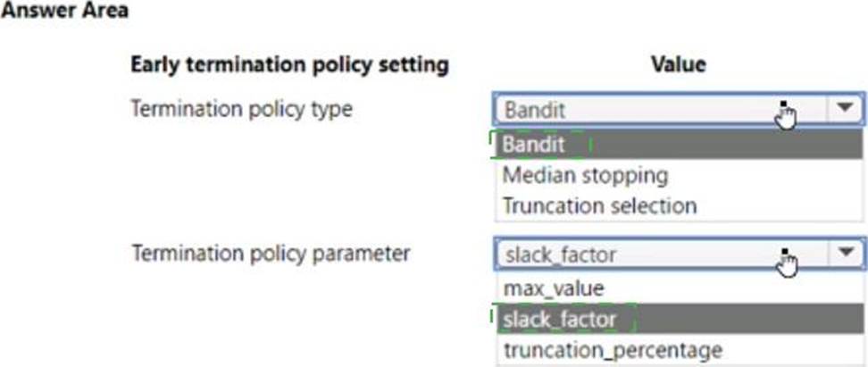Pick truncation_percentage from parameter list
Viewport: 868px width, 367px height.
680,350
